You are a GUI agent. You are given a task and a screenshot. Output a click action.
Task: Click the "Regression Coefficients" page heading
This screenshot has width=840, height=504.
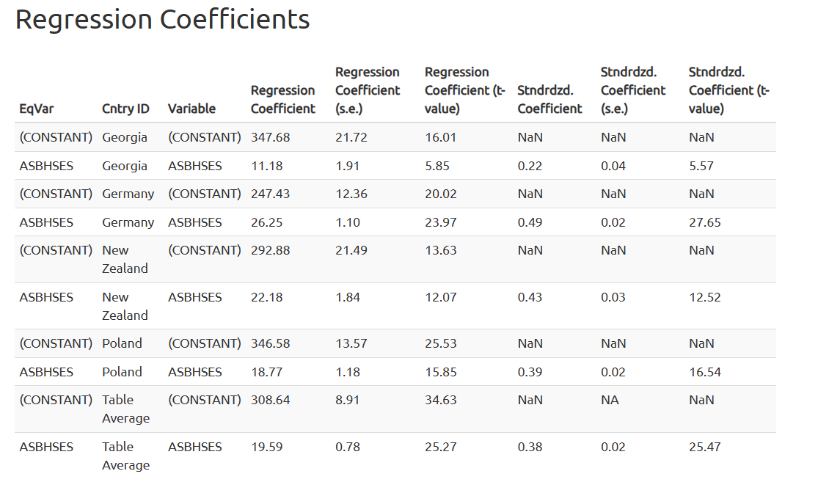[162, 20]
